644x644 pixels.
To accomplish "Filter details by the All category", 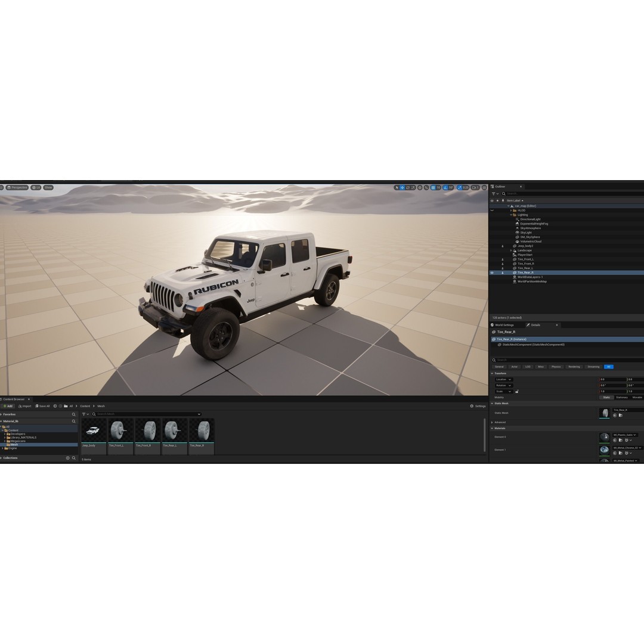I will pos(609,367).
